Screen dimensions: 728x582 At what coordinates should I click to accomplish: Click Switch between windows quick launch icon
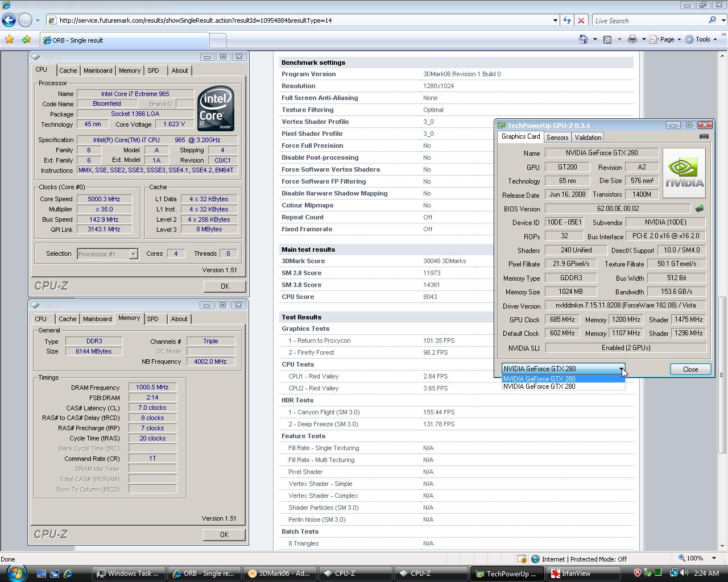55,573
